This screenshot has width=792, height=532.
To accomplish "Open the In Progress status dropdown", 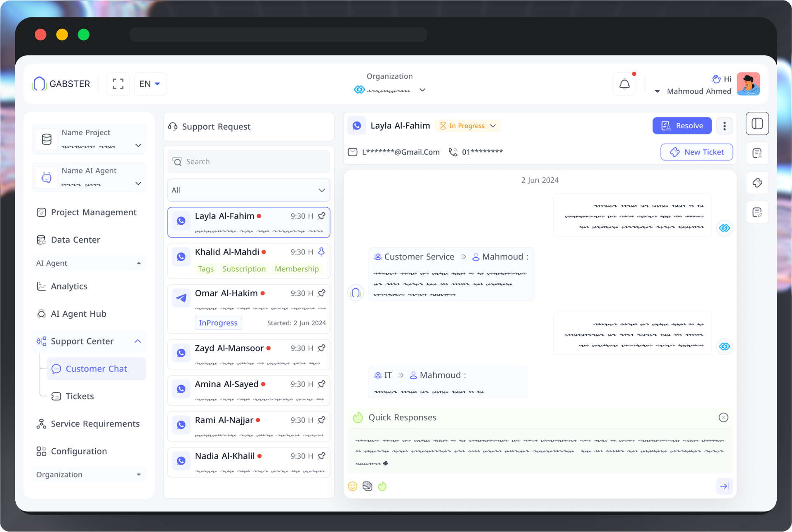I will pos(468,126).
